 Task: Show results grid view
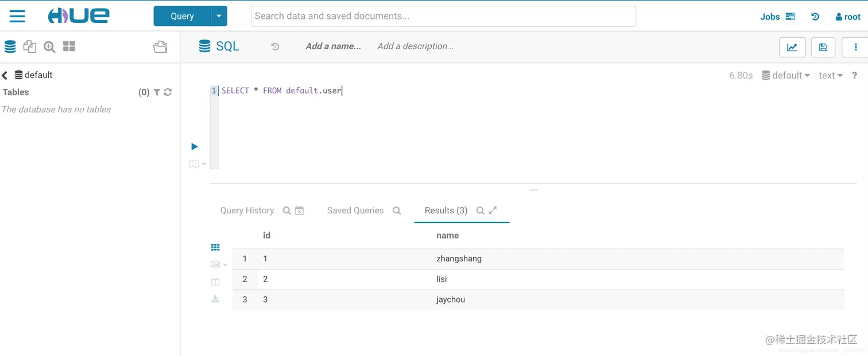coord(215,248)
